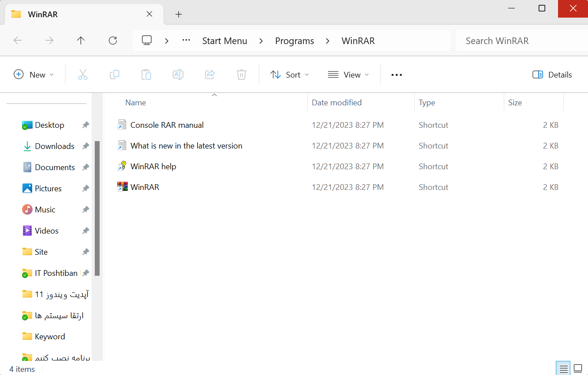The image size is (588, 375).
Task: Click the Search WinRAR input field
Action: [x=522, y=41]
